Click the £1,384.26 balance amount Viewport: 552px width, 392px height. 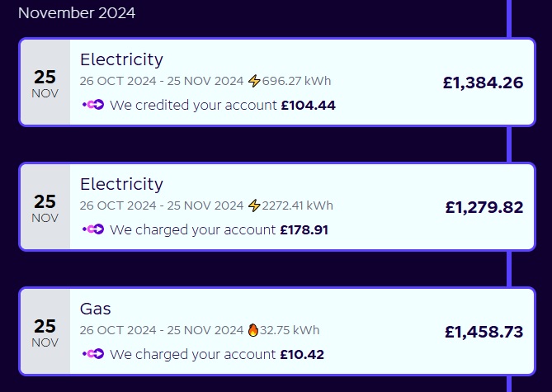click(483, 83)
